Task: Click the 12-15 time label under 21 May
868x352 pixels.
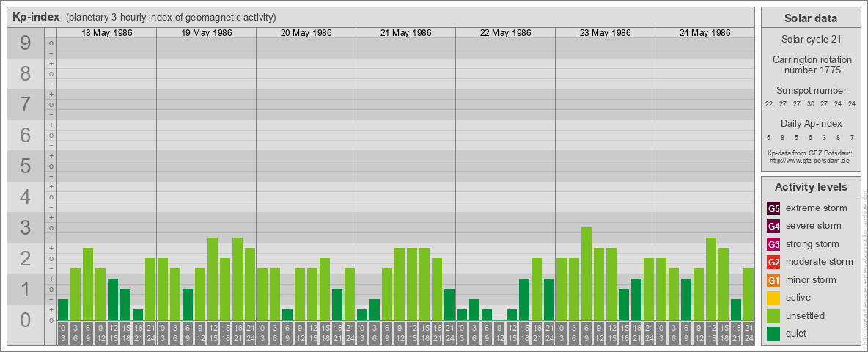Action: (412, 334)
